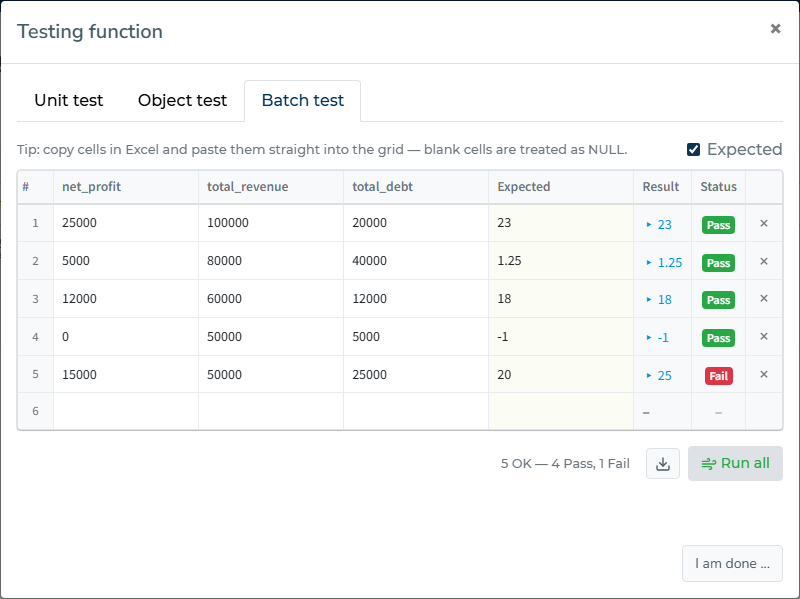Screen dimensions: 800x599
Task: Run all batch tests
Action: (735, 463)
